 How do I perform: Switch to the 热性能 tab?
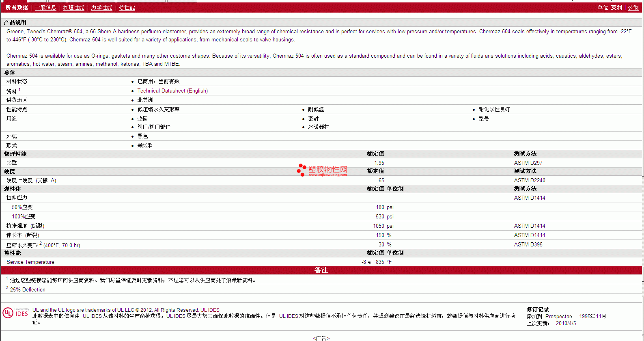(x=127, y=7)
